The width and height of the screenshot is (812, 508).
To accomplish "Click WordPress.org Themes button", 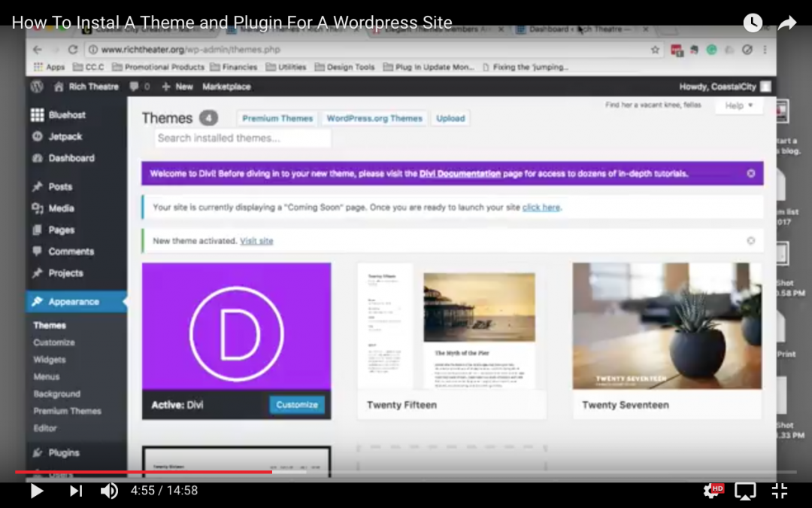I will coord(374,118).
